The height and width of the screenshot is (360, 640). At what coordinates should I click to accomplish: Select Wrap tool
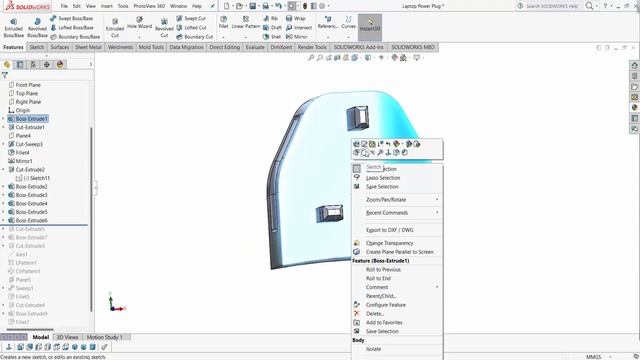296,18
